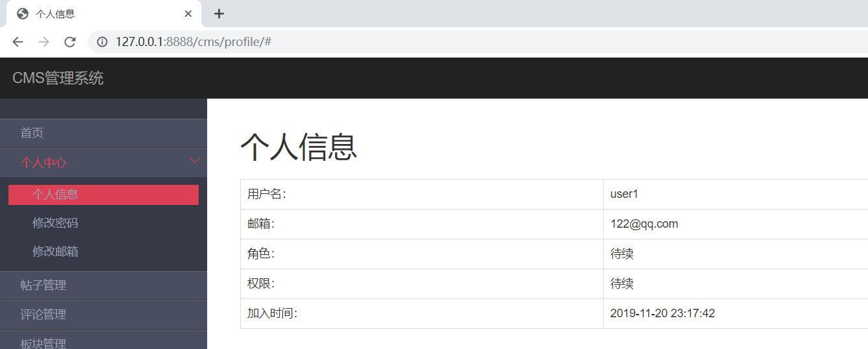868x349 pixels.
Task: Click the 个人信息 page heading
Action: (299, 147)
